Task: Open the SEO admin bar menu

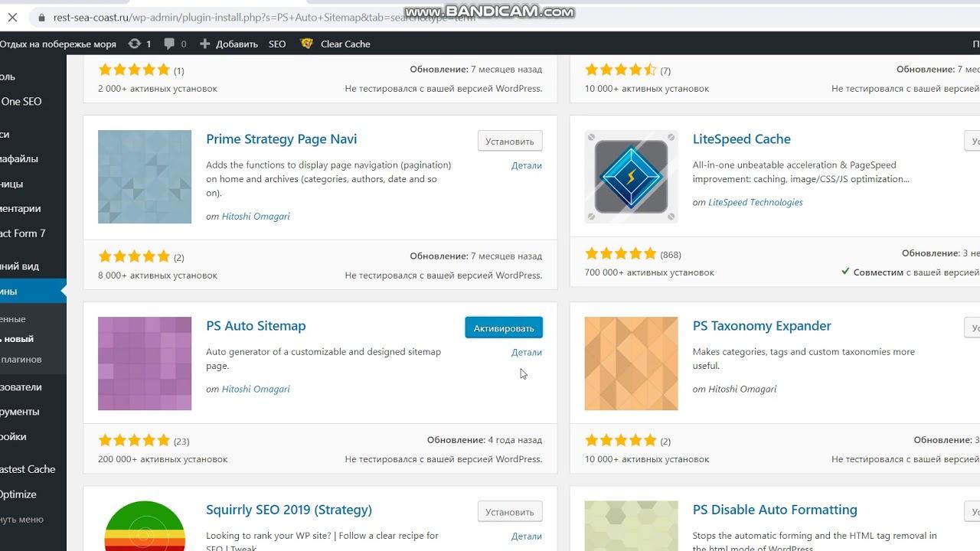Action: (277, 44)
